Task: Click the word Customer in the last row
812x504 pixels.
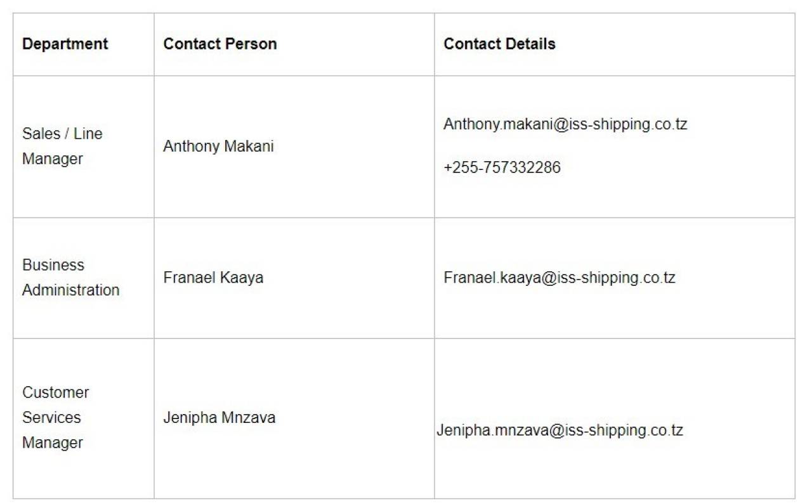Action: pyautogui.click(x=56, y=392)
